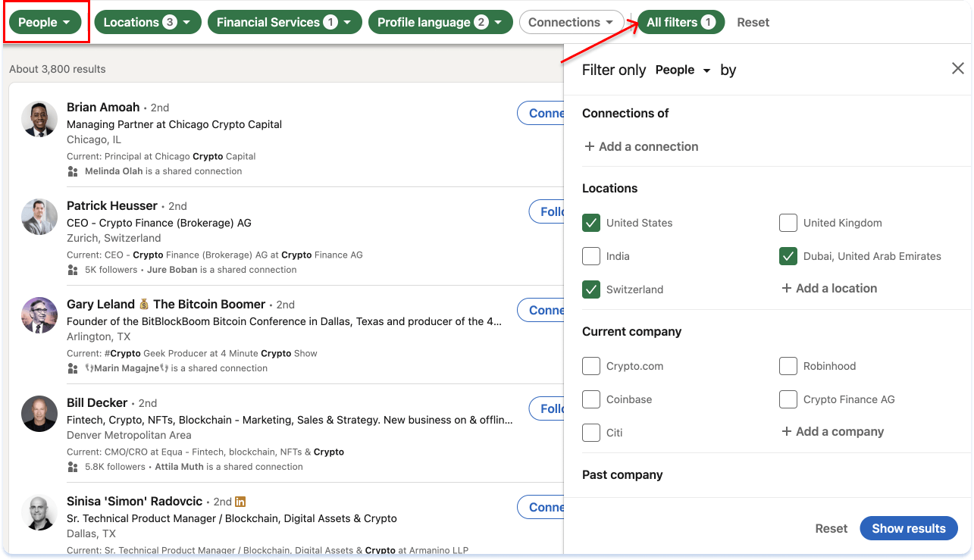974x560 pixels.
Task: Close the All filters panel
Action: pyautogui.click(x=957, y=67)
